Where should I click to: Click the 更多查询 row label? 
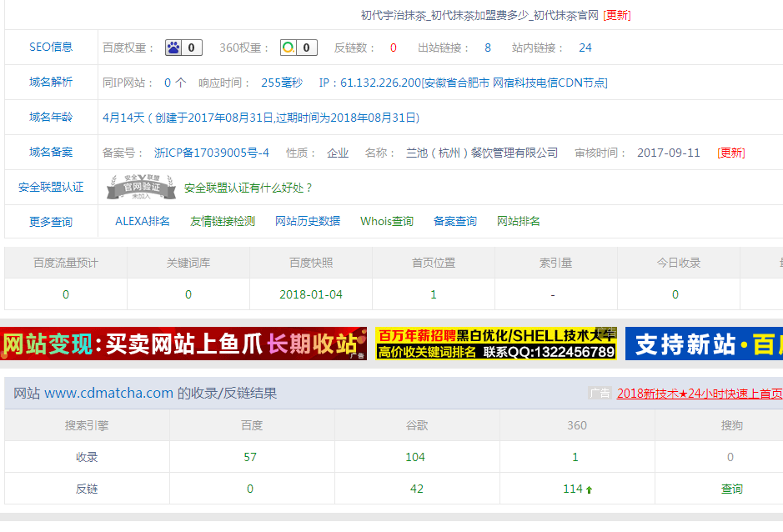coord(51,222)
